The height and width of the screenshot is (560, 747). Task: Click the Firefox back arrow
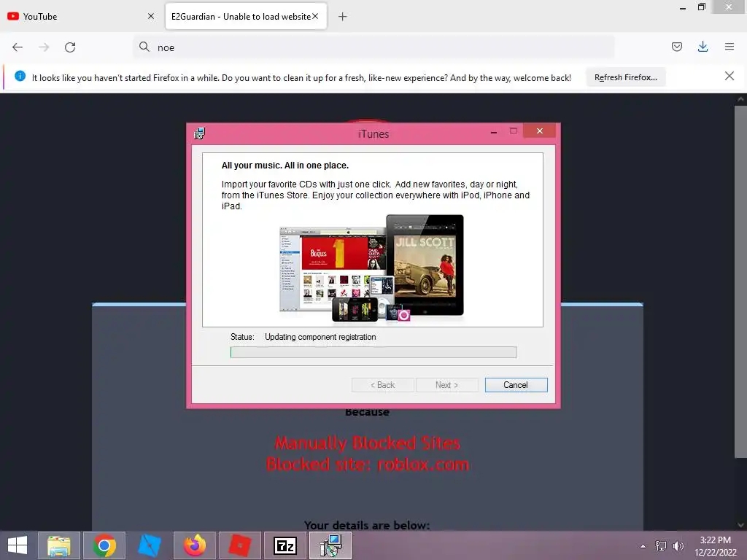[18, 47]
